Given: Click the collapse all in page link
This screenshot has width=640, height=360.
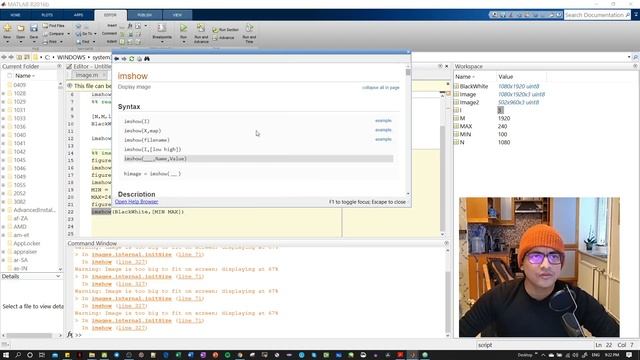Looking at the screenshot, I should click(380, 87).
